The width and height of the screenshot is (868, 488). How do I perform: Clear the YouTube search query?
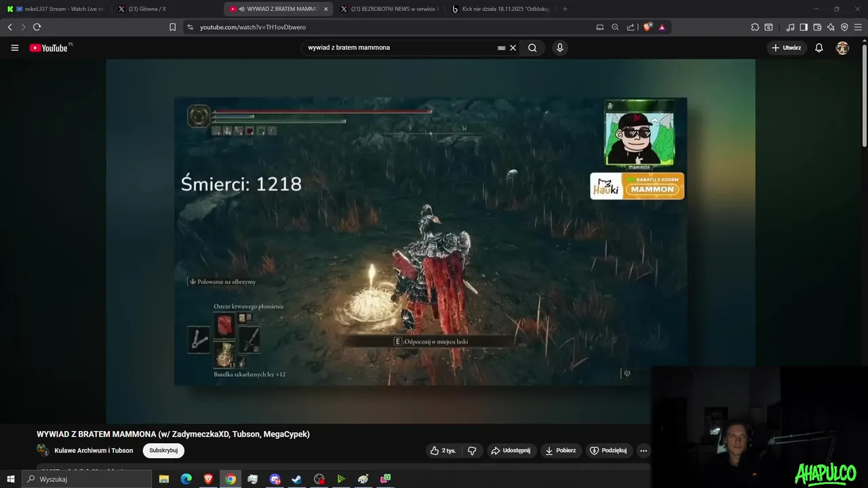[513, 47]
